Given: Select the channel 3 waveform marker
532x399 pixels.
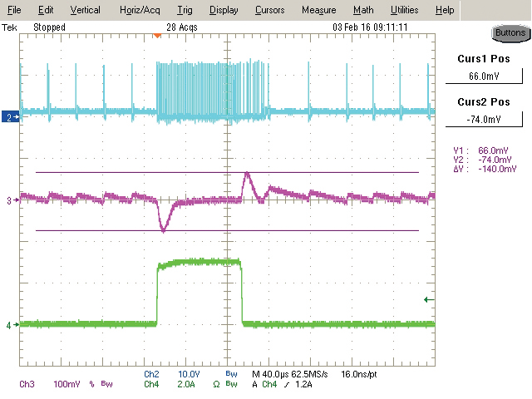Looking at the screenshot, I should [12, 200].
